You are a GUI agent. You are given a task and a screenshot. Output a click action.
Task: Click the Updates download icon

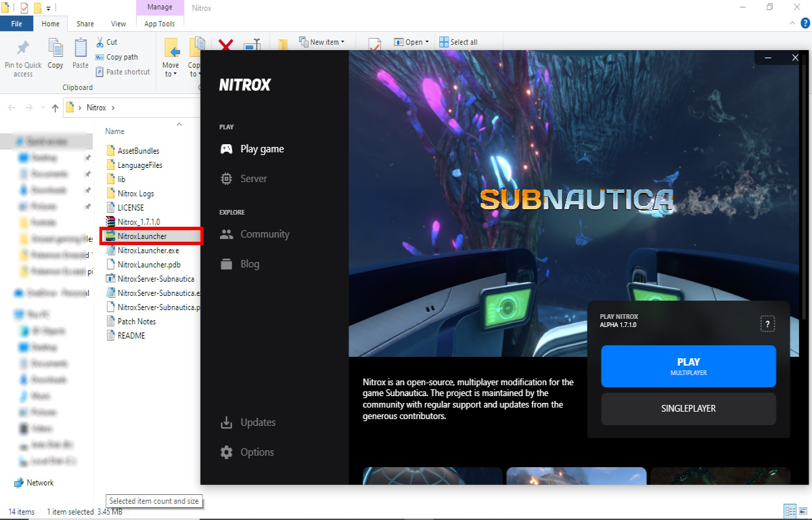[227, 422]
